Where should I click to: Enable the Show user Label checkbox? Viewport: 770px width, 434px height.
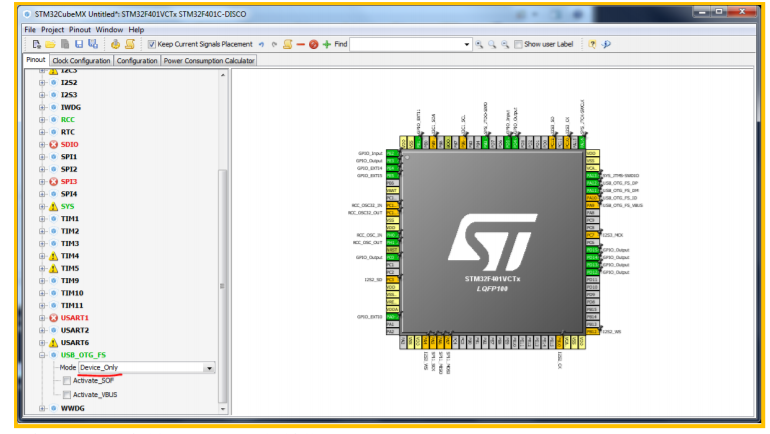(518, 44)
